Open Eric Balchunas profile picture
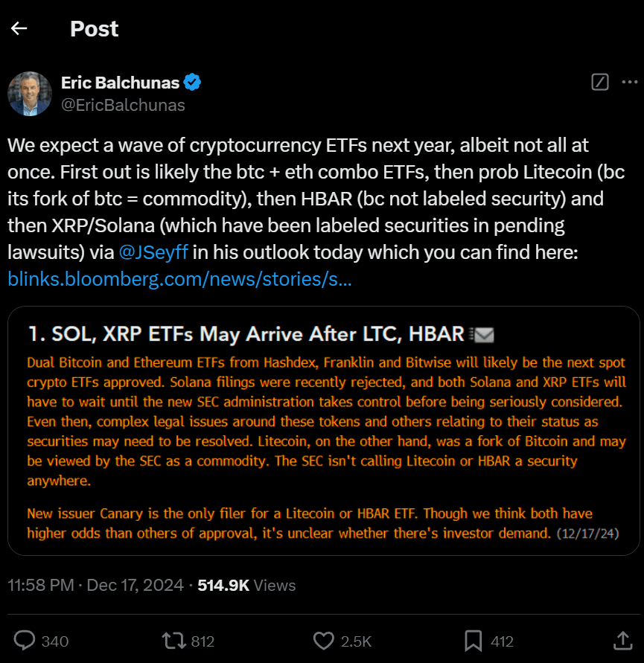Viewport: 644px width, 663px height. [29, 94]
